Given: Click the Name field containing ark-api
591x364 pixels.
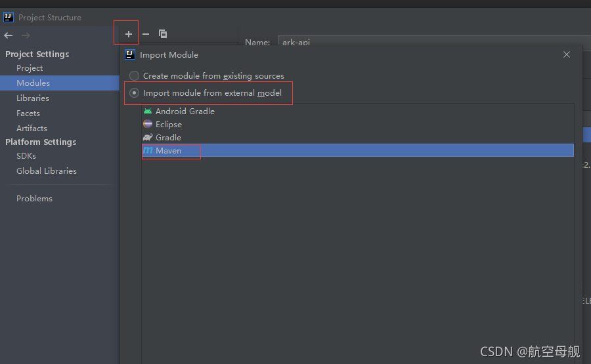Looking at the screenshot, I should (x=433, y=41).
